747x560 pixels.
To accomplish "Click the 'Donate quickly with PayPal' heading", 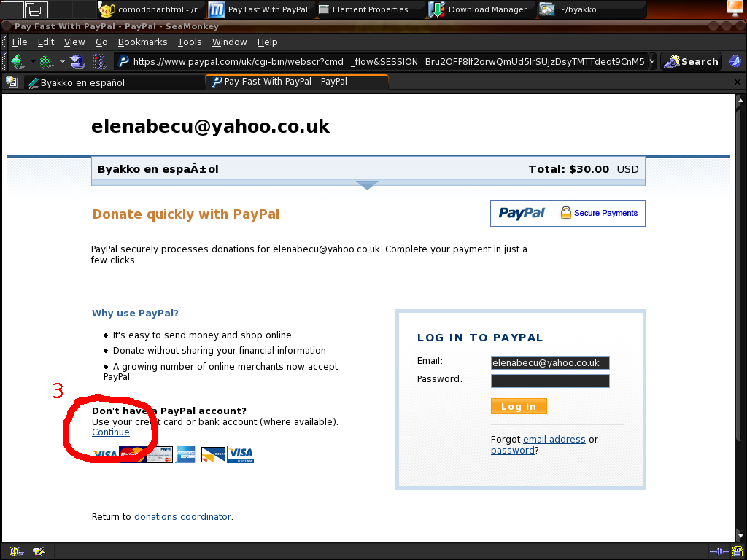I will click(186, 214).
